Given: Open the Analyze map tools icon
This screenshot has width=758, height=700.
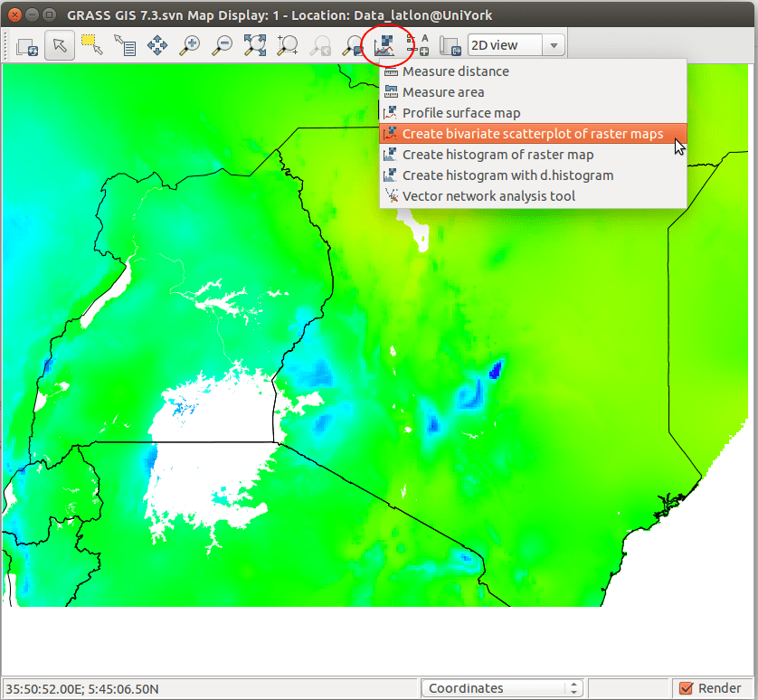Looking at the screenshot, I should 384,45.
